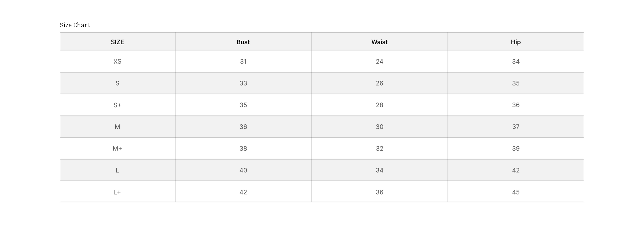Viewport: 644px width, 234px height.
Task: Select the Hip column header
Action: click(516, 42)
